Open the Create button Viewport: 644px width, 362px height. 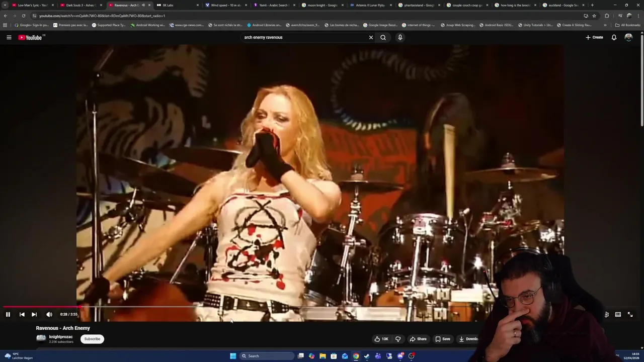(594, 37)
